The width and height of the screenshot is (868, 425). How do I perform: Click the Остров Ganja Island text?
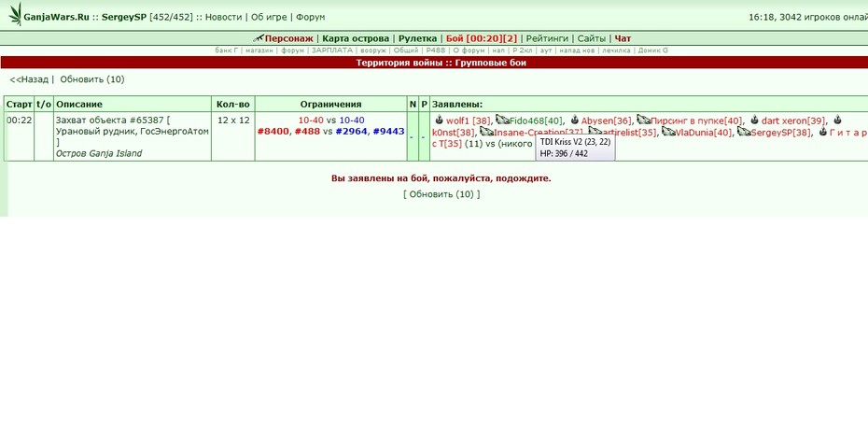99,153
